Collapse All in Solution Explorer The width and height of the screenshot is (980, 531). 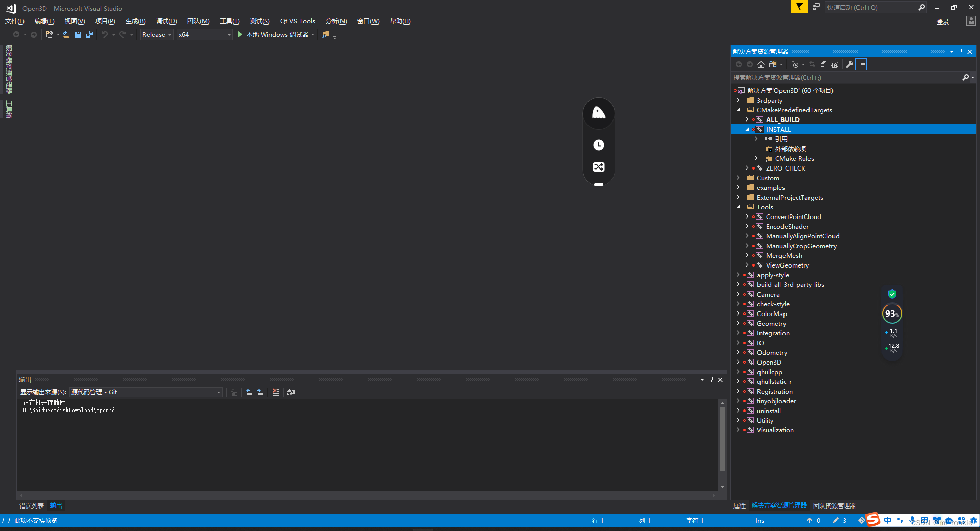pos(823,64)
